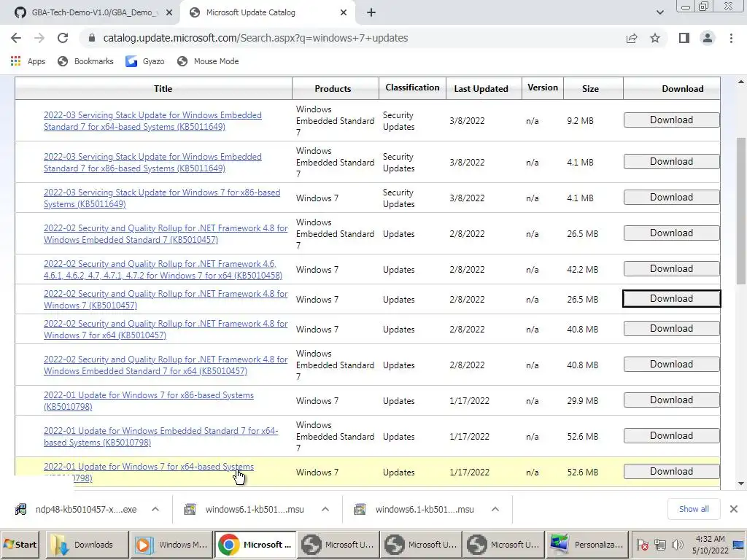Download the 9.2 MB Servicing Stack Update
747x560 pixels.
[671, 120]
